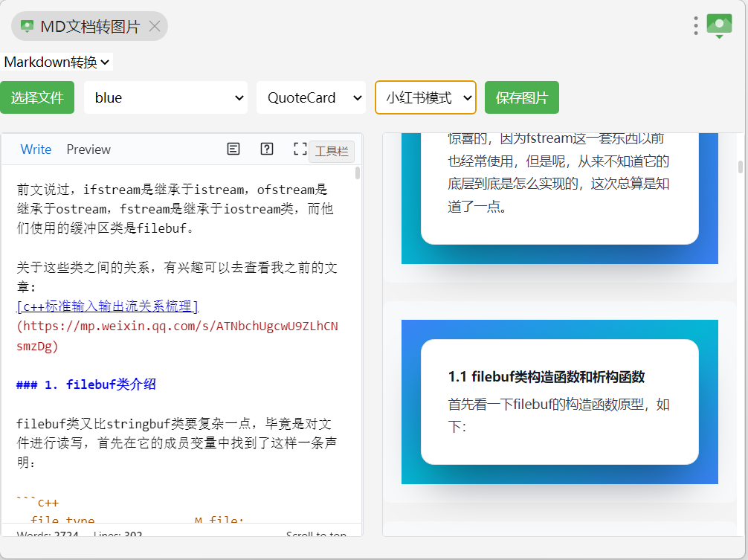The height and width of the screenshot is (560, 748).
Task: Open the Markdown转换 dropdown
Action: (x=57, y=62)
